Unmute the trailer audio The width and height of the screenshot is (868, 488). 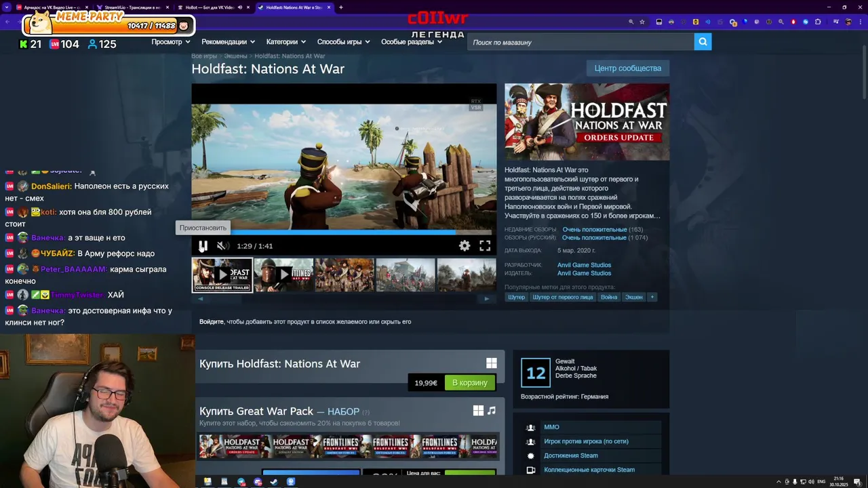222,246
